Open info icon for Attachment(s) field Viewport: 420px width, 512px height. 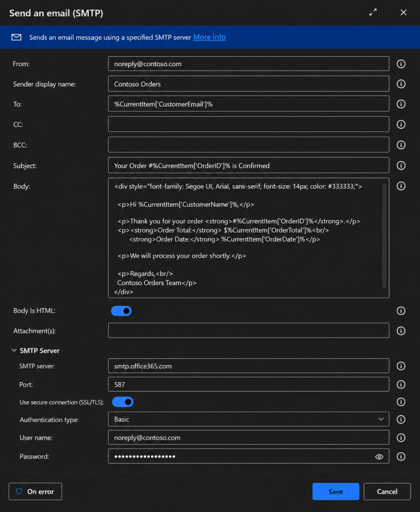pos(401,331)
